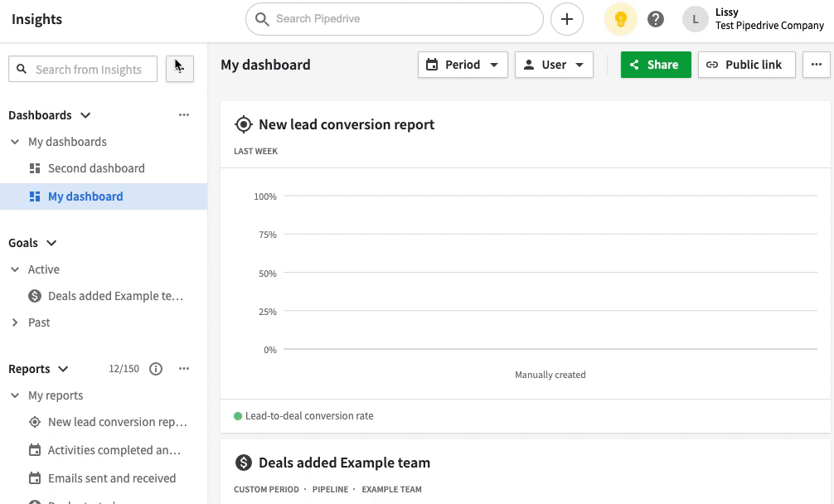Click the green Share button
This screenshot has height=504, width=834.
pyautogui.click(x=656, y=64)
